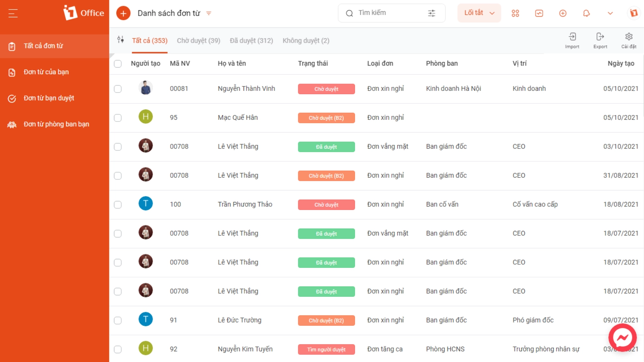Image resolution: width=644 pixels, height=362 pixels.
Task: Select checkbox for Lê Đức Trường row
Action: coord(118,321)
